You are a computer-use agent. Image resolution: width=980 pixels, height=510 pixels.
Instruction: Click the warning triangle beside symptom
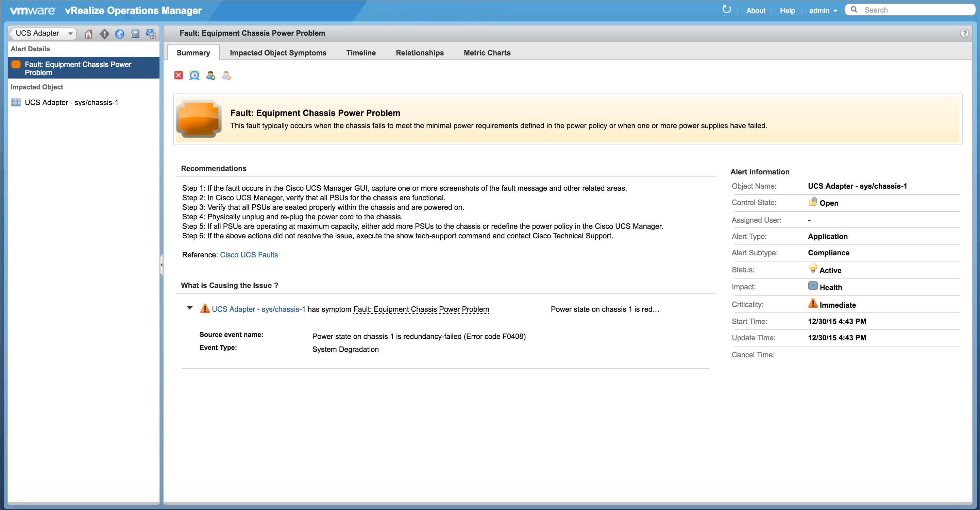pos(205,308)
